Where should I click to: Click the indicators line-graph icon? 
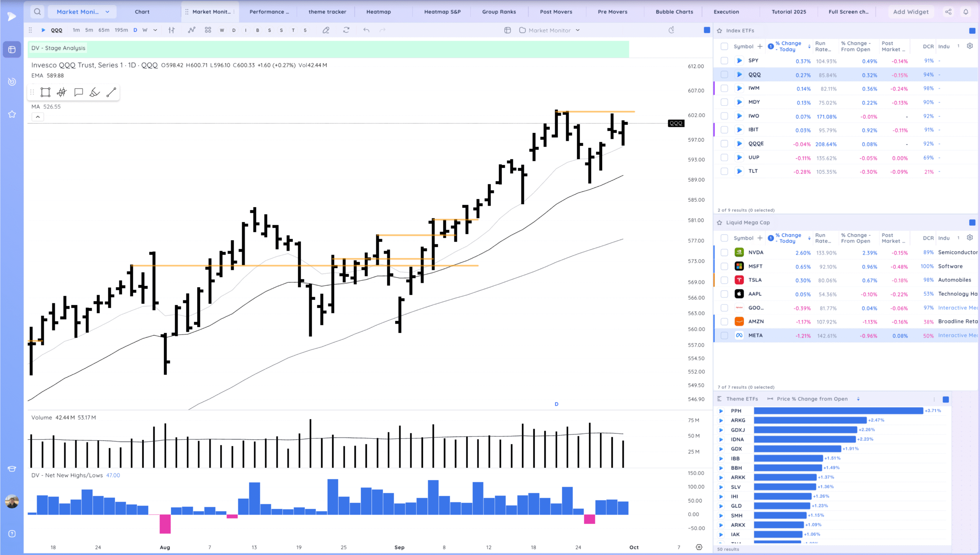click(191, 30)
